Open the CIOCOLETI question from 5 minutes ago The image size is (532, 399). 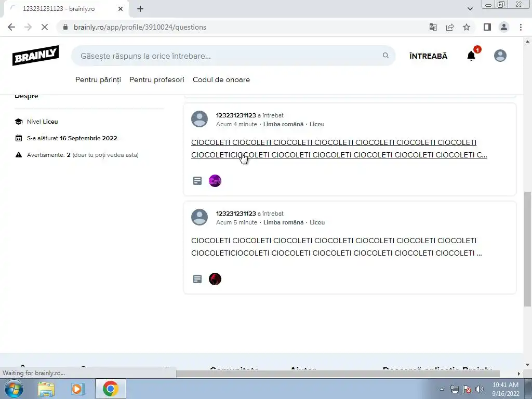pos(336,247)
